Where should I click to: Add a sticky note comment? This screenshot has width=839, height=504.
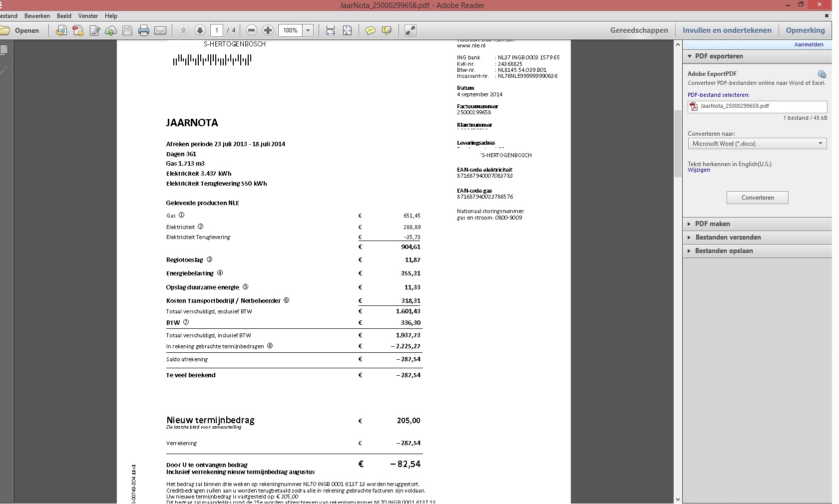[x=370, y=30]
